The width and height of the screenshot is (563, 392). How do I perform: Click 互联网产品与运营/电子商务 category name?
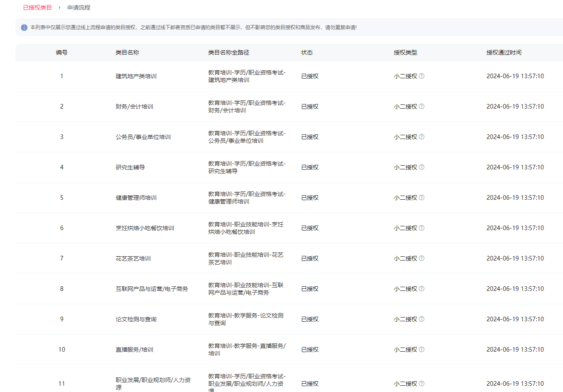(152, 289)
